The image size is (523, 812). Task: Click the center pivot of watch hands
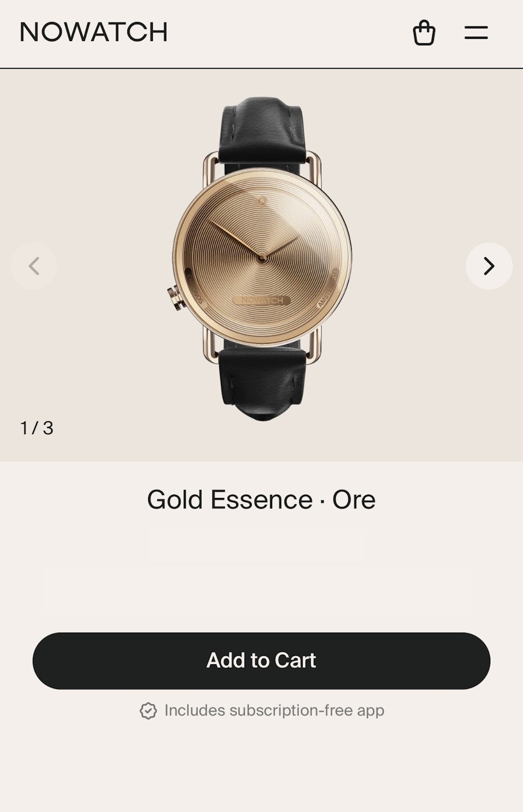pyautogui.click(x=262, y=258)
